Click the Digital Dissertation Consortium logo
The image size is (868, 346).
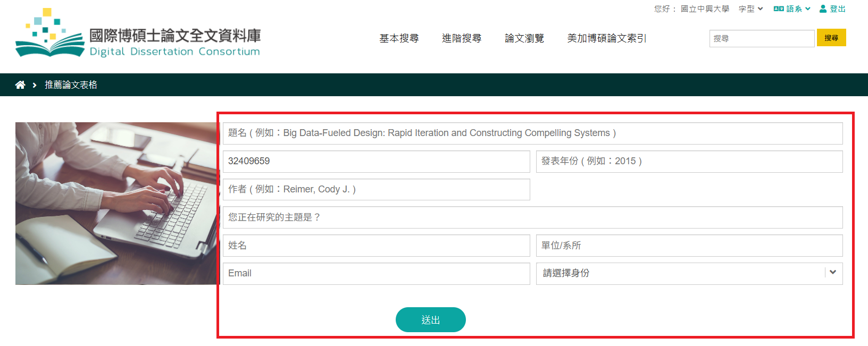[138, 34]
